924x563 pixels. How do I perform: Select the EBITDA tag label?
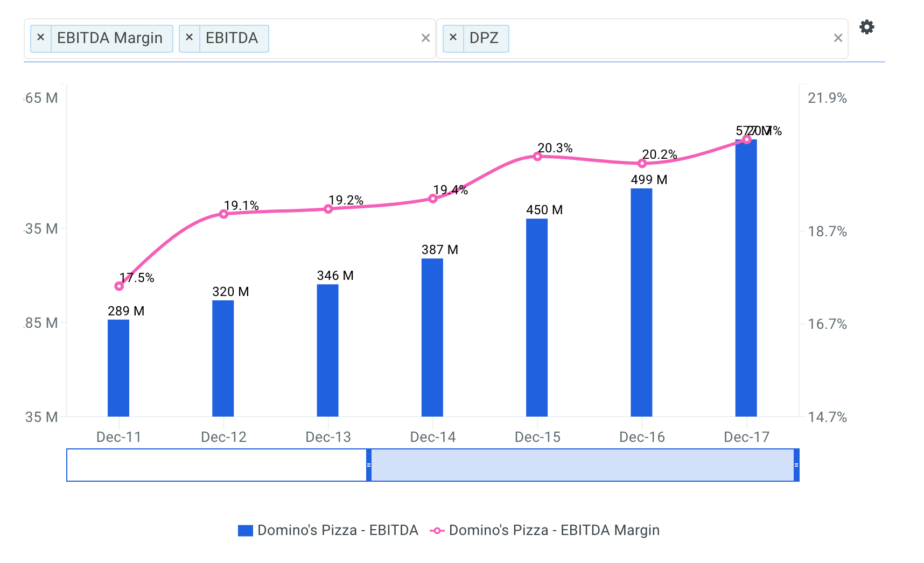(232, 38)
